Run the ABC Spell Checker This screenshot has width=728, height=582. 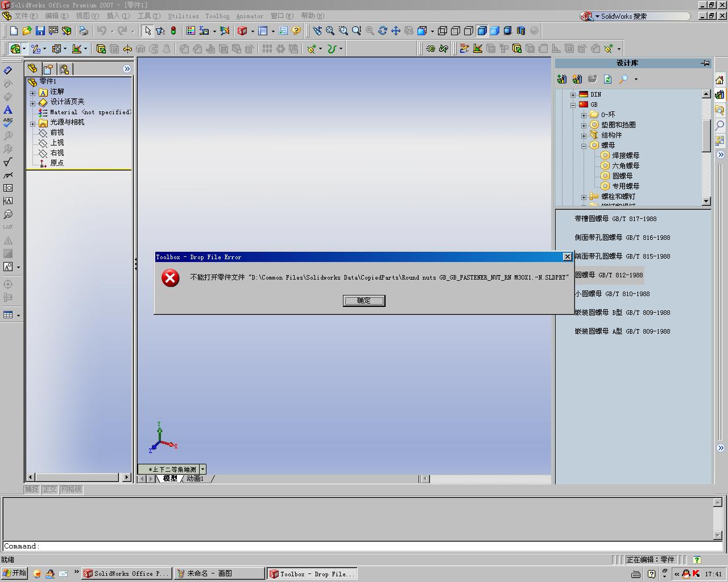tap(8, 122)
